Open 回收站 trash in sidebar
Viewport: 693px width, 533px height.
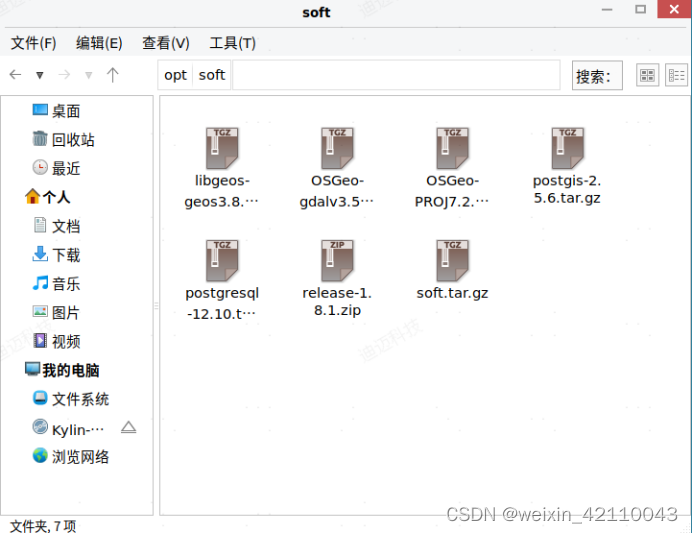tap(63, 140)
